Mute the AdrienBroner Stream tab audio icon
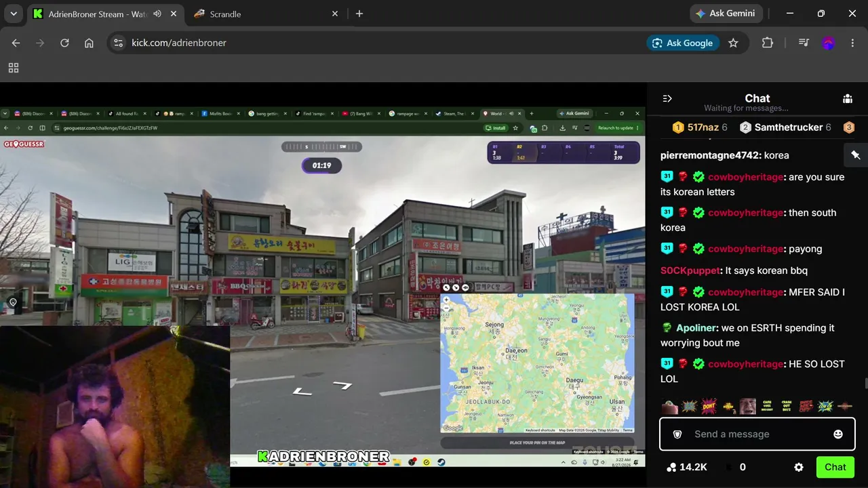This screenshot has width=868, height=488. coord(157,14)
